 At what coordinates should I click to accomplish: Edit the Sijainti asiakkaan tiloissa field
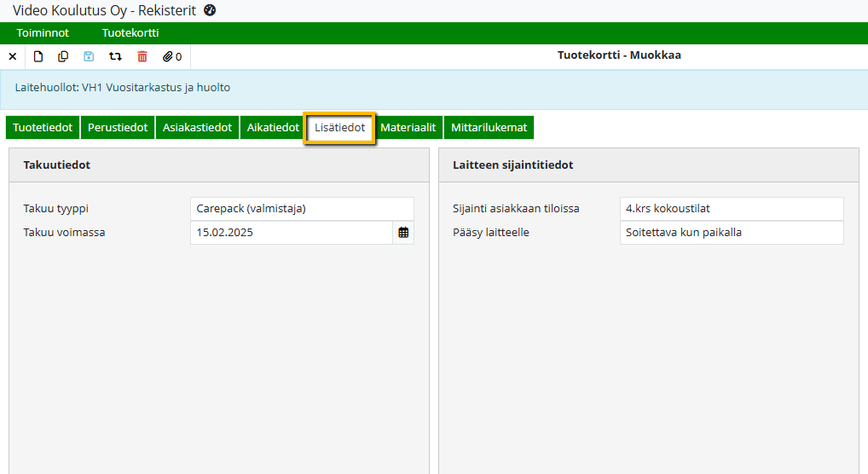coord(731,209)
